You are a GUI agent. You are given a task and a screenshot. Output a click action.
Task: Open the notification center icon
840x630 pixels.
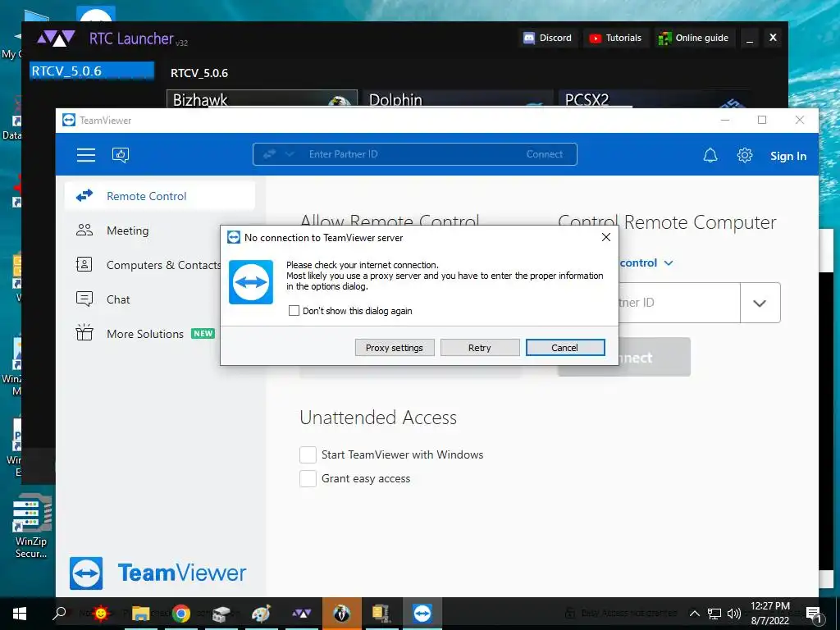[x=815, y=614]
